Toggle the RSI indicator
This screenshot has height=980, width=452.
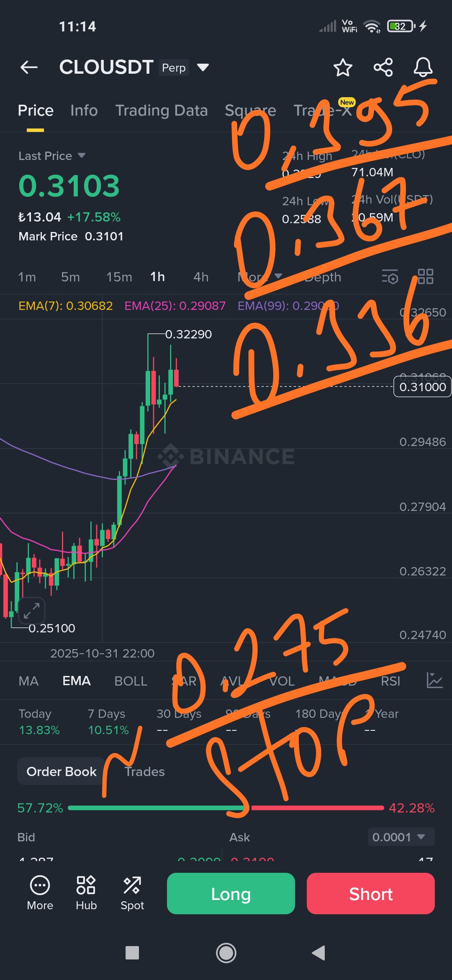point(390,681)
